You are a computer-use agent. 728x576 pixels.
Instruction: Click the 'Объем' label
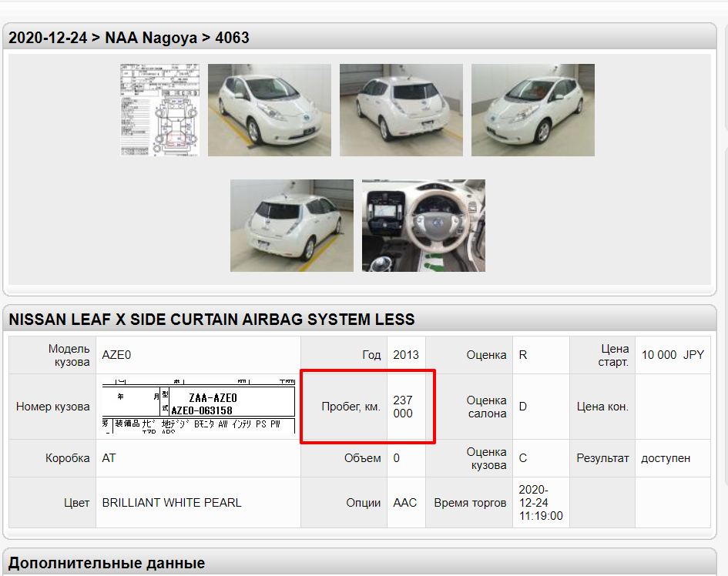363,458
